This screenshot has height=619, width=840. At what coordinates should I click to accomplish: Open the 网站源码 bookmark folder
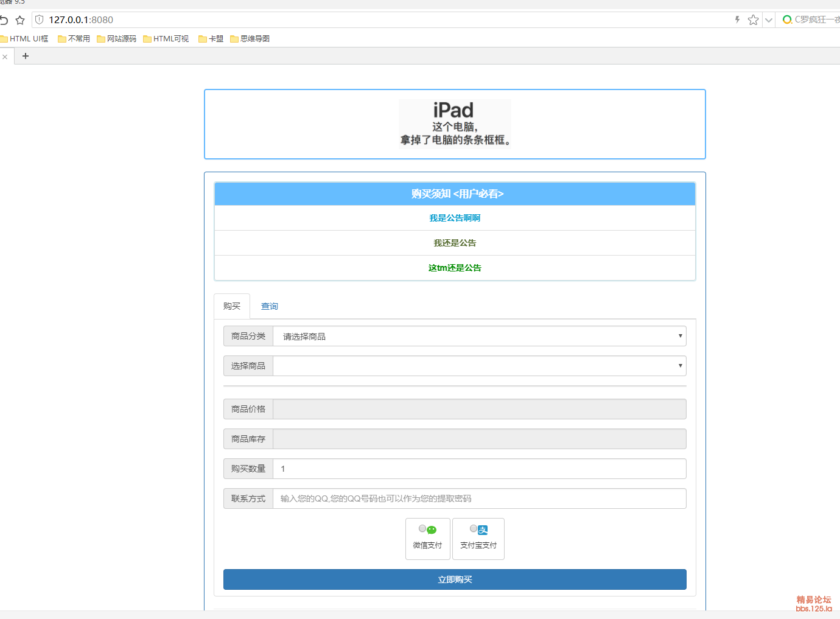(116, 39)
